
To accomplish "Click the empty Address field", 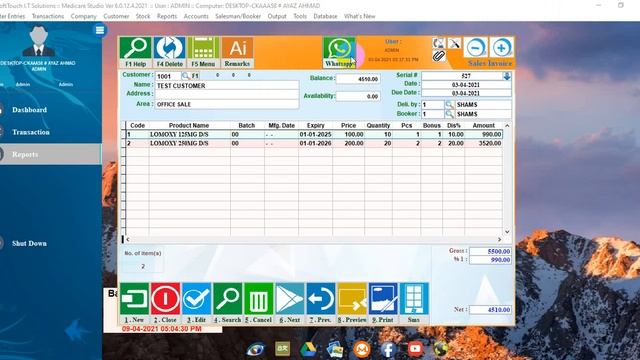I will pyautogui.click(x=227, y=95).
